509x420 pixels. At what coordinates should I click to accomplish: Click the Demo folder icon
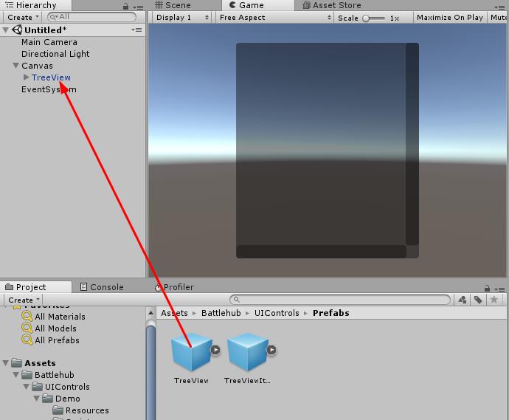(47, 399)
